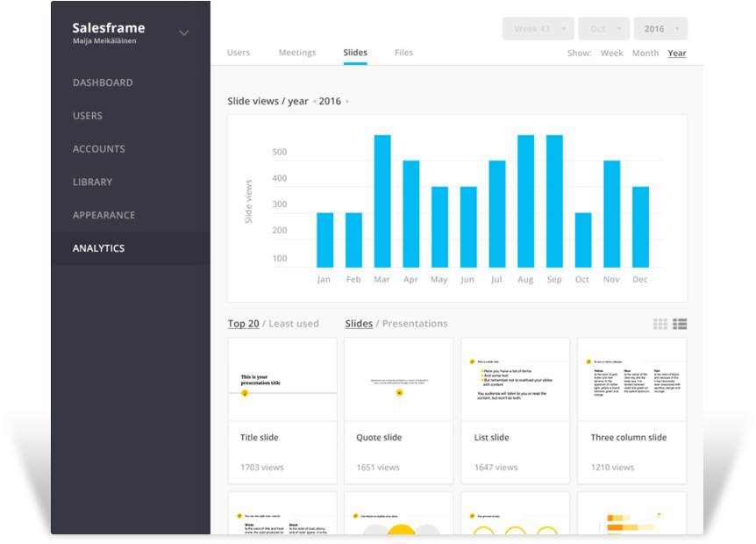This screenshot has height=544, width=756.
Task: Switch to grid view icon
Action: 660,324
